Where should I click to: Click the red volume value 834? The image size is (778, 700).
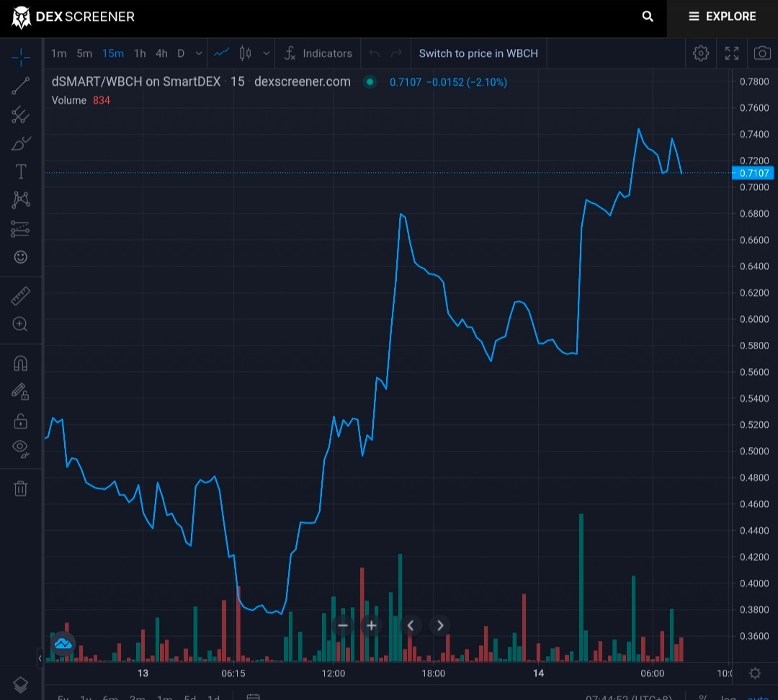(x=102, y=100)
